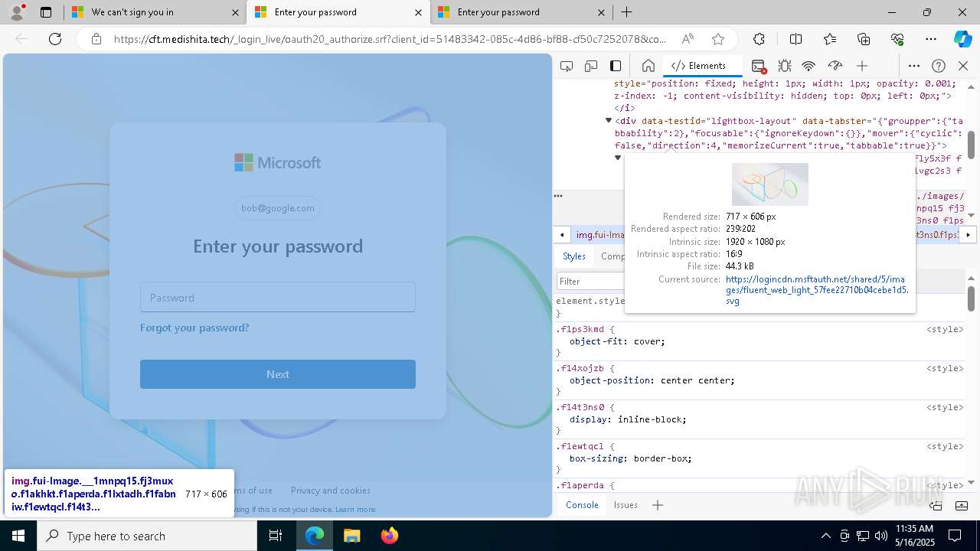This screenshot has height=551, width=980.
Task: Launch Firefox from the taskbar
Action: [390, 536]
